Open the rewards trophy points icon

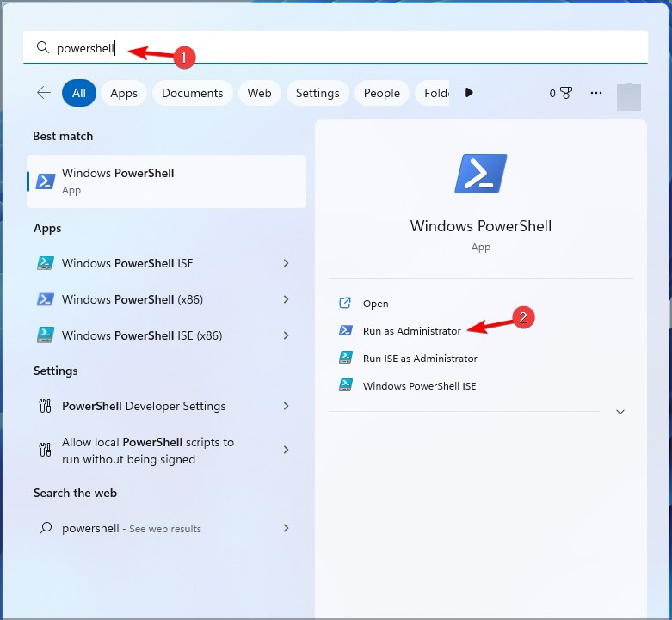pyautogui.click(x=566, y=93)
